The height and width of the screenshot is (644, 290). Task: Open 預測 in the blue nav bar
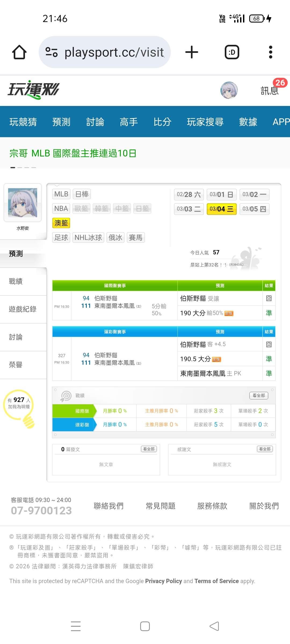(x=61, y=122)
